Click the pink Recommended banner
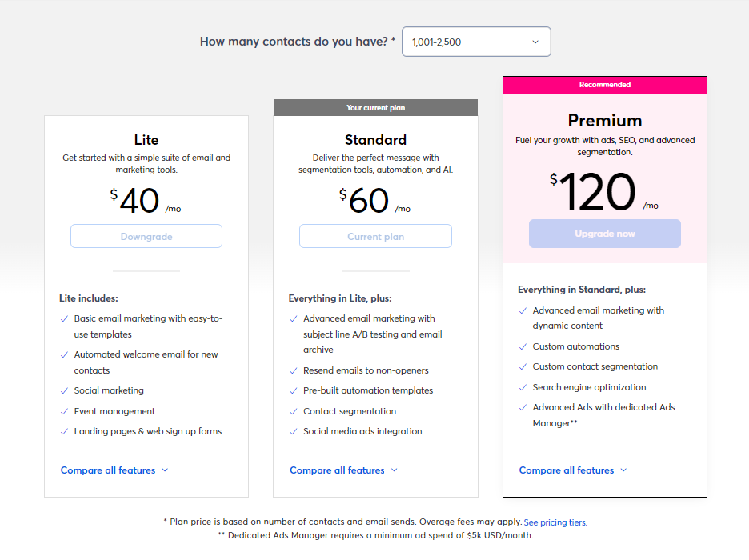 pyautogui.click(x=604, y=85)
